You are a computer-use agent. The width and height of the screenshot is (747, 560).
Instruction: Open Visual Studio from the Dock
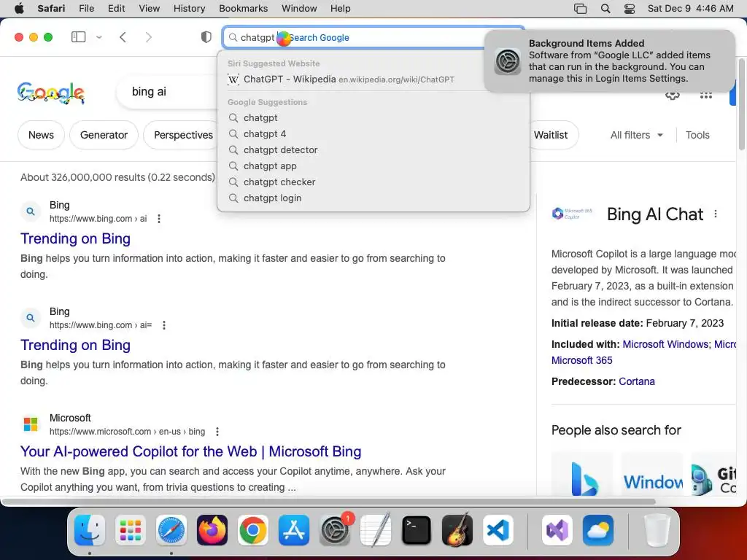[557, 530]
